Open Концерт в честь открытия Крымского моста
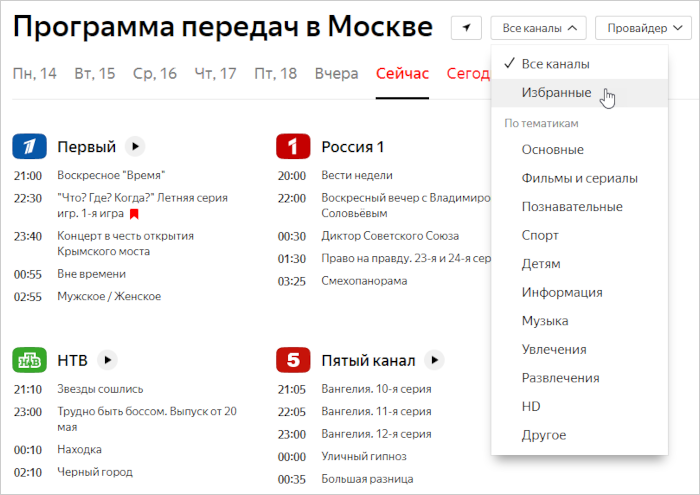700x495 pixels. [x=125, y=243]
